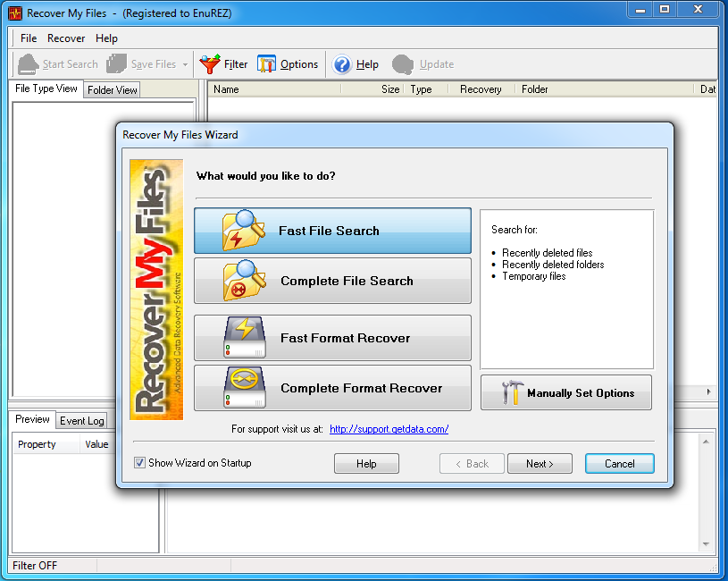
Task: Close the Recover My Files window
Action: pyautogui.click(x=698, y=10)
